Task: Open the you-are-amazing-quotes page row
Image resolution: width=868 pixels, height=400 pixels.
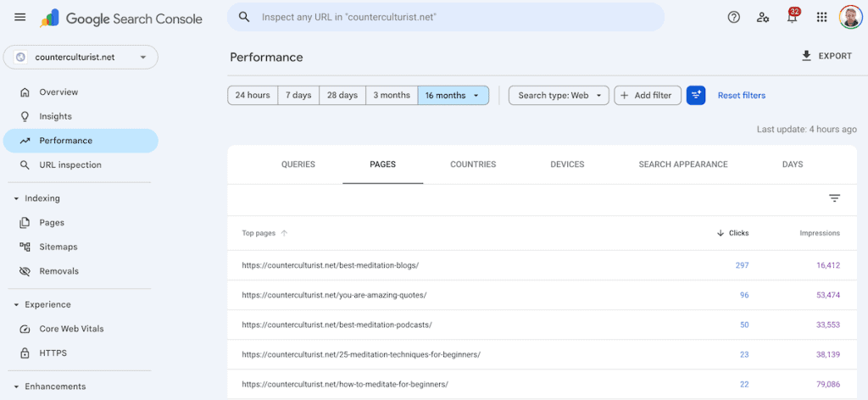Action: [542, 295]
